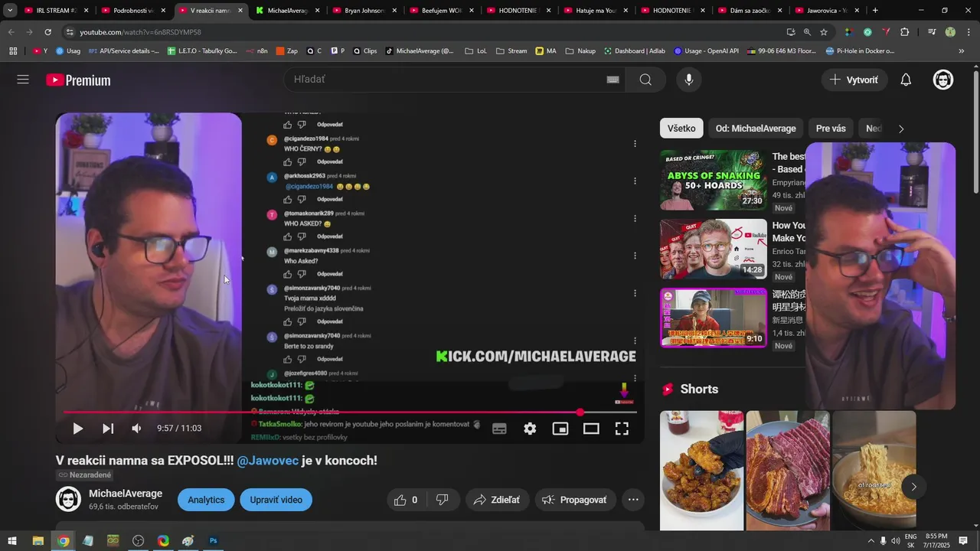The image size is (980, 551).
Task: Open File Explorer from the taskbar
Action: pyautogui.click(x=38, y=541)
